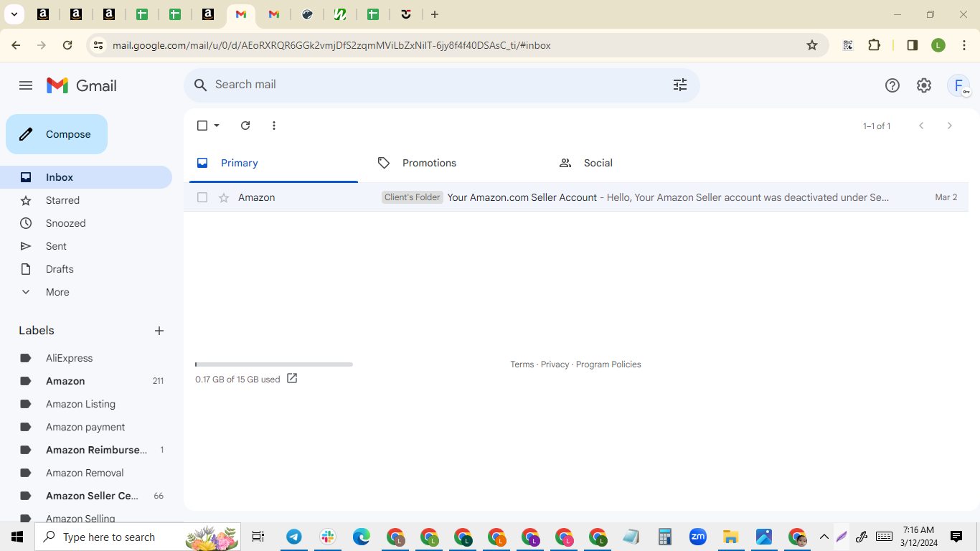
Task: Open the Amazon payment label
Action: 86,427
